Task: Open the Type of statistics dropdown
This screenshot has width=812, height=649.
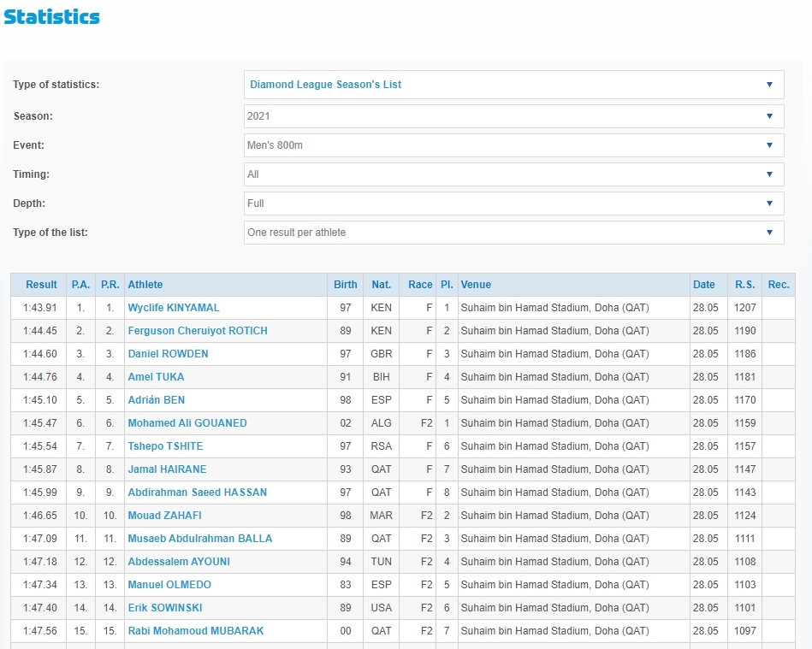Action: [x=513, y=85]
